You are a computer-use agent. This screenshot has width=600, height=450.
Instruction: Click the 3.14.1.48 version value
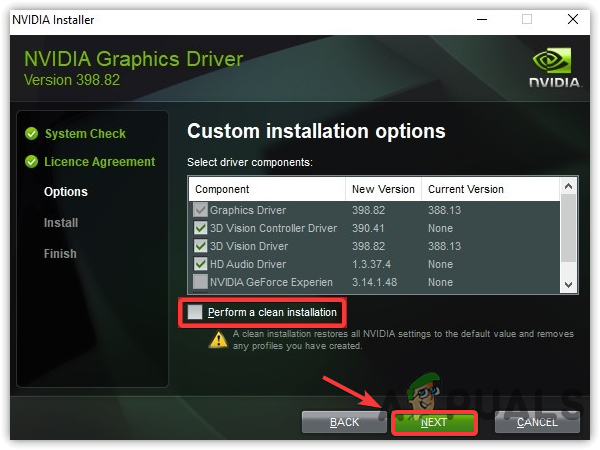[374, 282]
